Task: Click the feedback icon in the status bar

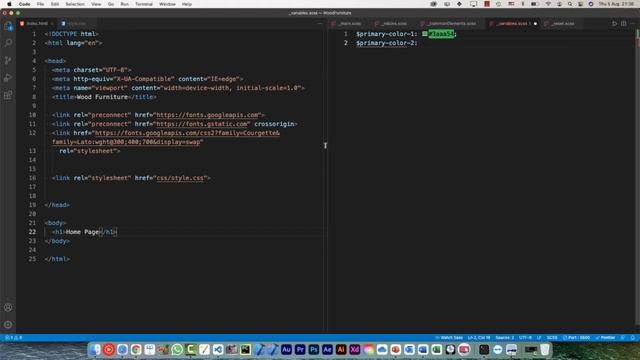Action: 623,338
